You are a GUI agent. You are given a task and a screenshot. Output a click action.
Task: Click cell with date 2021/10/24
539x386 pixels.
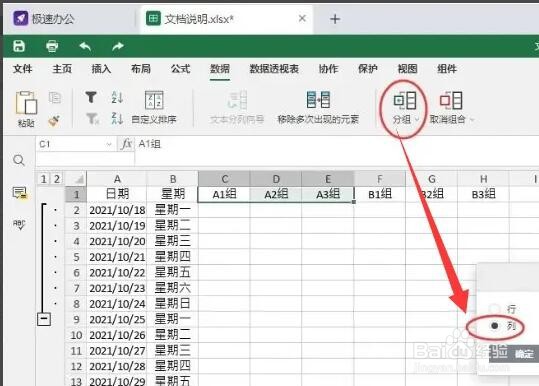[x=117, y=304]
